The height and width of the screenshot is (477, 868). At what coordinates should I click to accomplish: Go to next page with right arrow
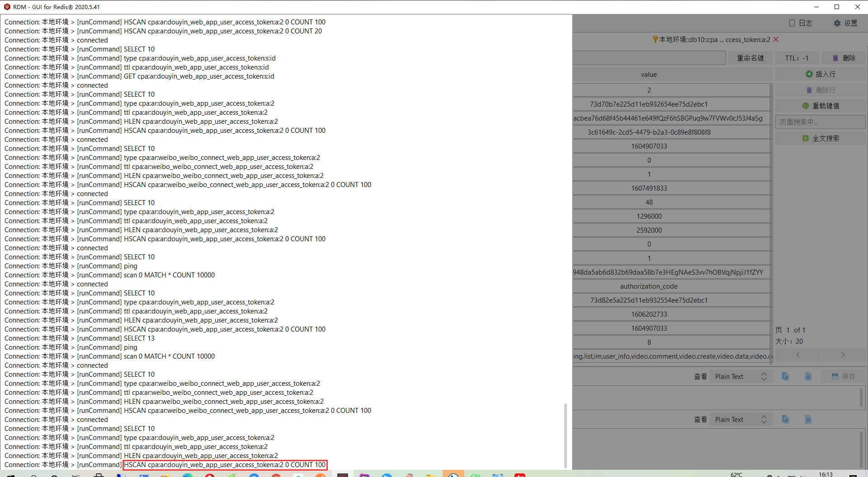pyautogui.click(x=843, y=355)
